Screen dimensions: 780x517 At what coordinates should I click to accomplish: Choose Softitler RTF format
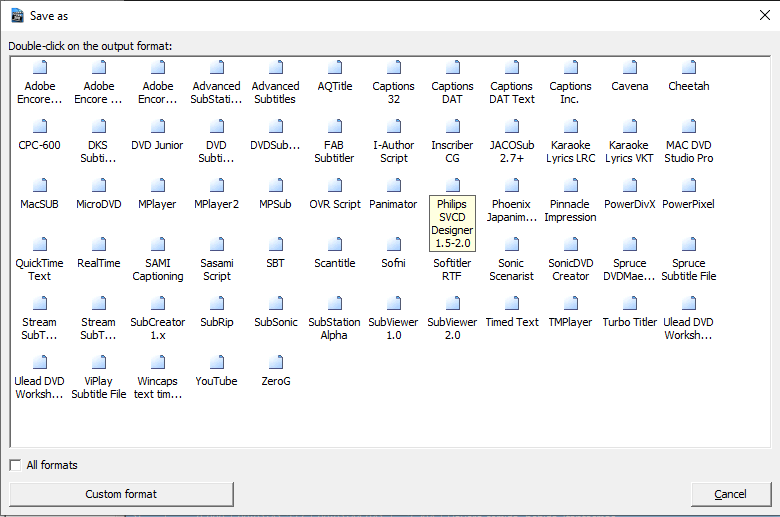453,269
